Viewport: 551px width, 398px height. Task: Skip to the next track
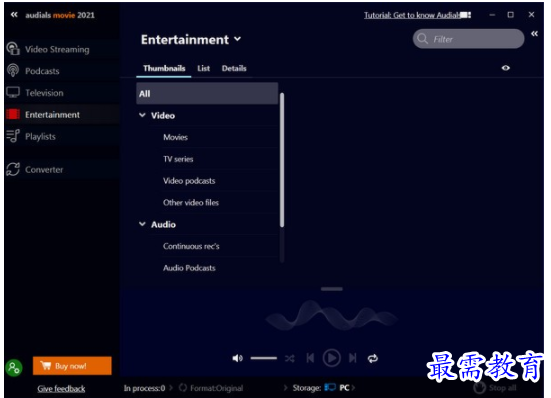pos(352,358)
